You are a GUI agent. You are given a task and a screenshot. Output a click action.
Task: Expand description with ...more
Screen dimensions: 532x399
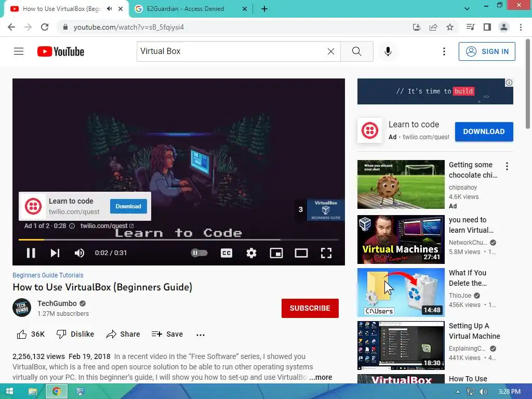321,377
